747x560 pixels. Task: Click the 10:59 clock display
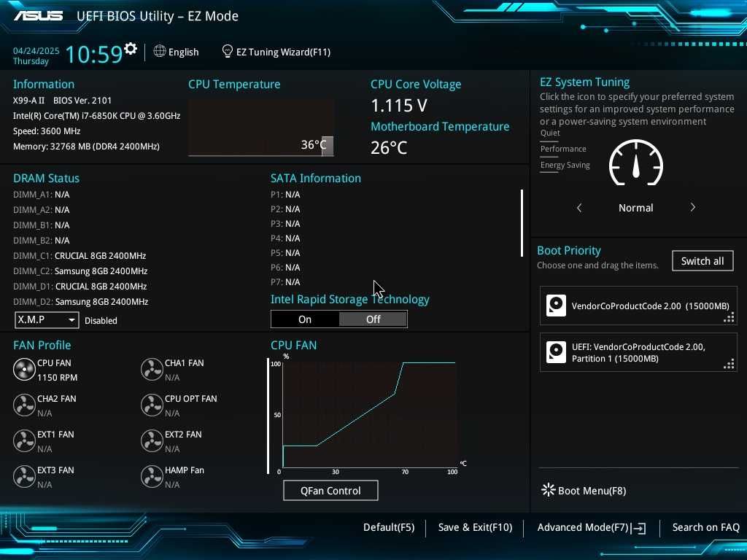[x=94, y=54]
